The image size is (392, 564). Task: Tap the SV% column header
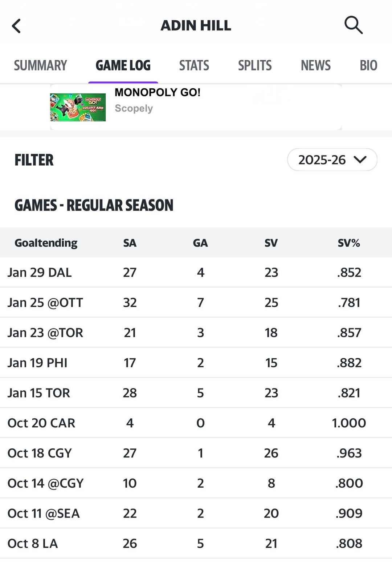348,243
